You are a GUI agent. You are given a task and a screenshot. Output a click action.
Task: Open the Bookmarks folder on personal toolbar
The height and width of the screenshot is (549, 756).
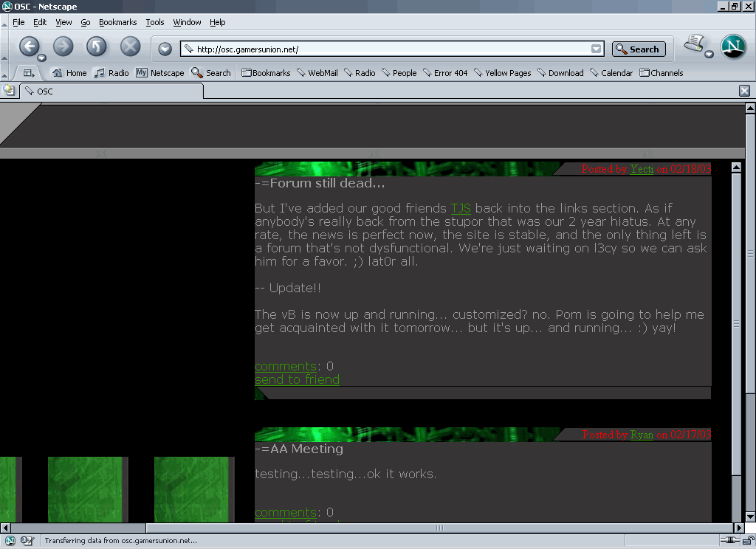point(266,73)
